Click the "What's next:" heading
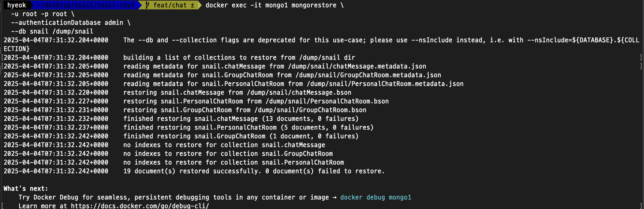The height and width of the screenshot is (209, 644). 26,188
